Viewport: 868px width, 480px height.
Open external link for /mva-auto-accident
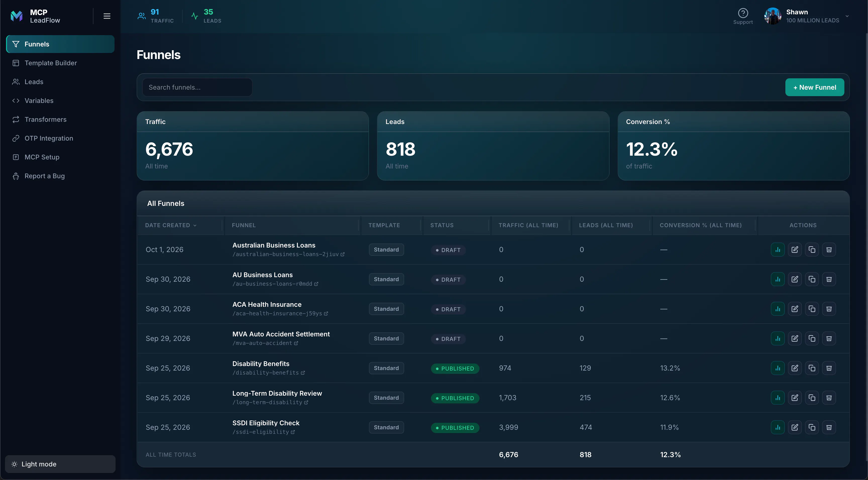coord(296,343)
